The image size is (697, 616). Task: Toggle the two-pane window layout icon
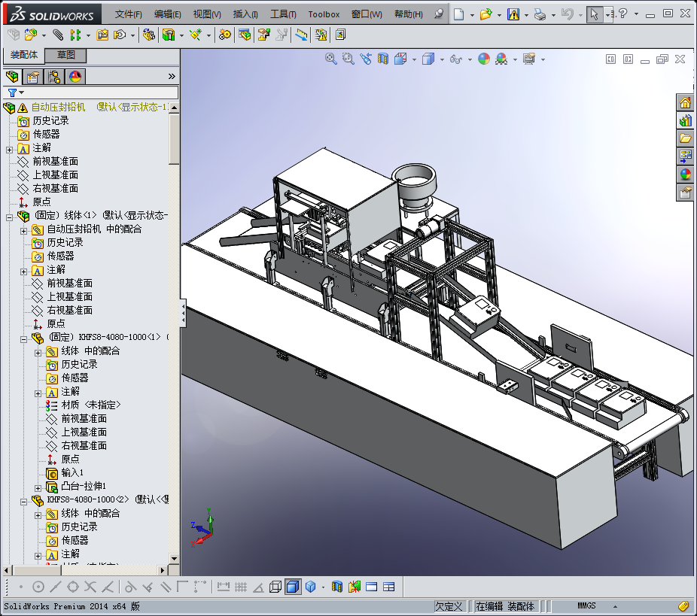click(372, 587)
